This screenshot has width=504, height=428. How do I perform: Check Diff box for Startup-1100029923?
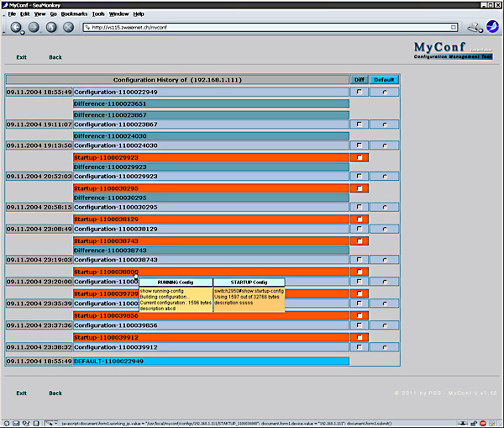[x=360, y=157]
